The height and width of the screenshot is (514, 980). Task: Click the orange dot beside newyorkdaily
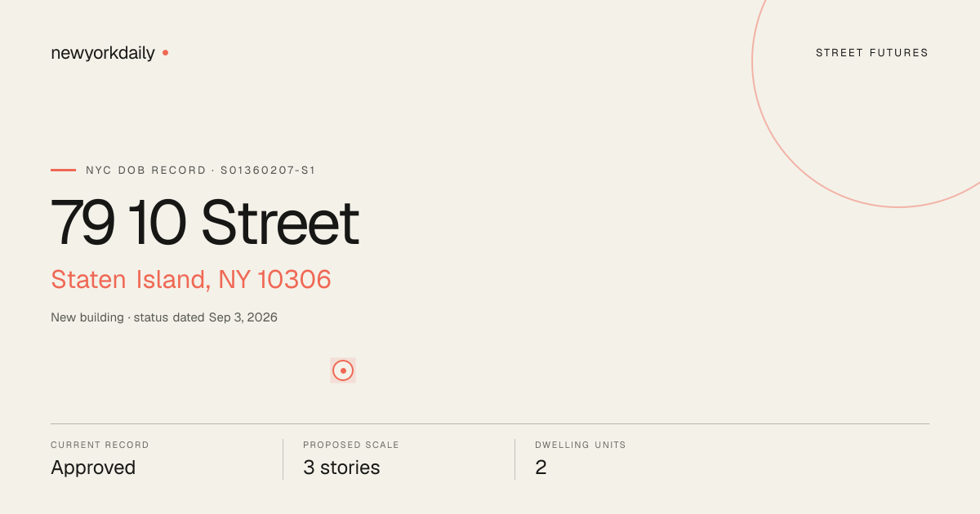[165, 52]
